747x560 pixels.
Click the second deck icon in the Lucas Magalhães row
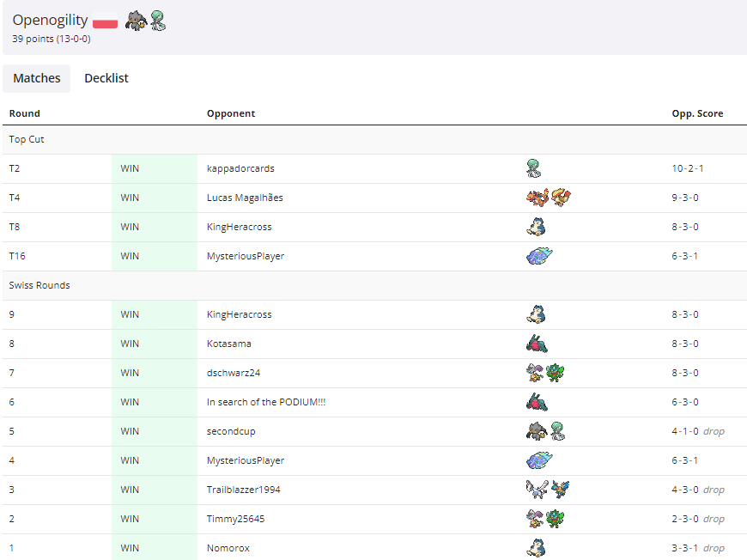click(x=561, y=198)
